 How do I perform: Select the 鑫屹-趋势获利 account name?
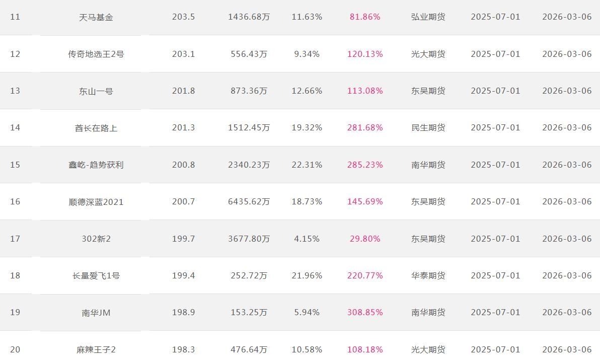point(96,165)
